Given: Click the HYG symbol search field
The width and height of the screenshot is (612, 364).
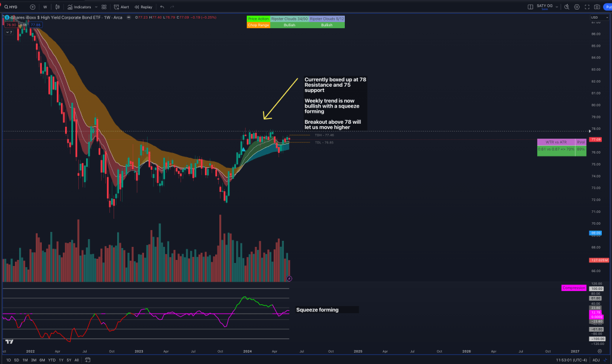Looking at the screenshot, I should click(x=13, y=7).
